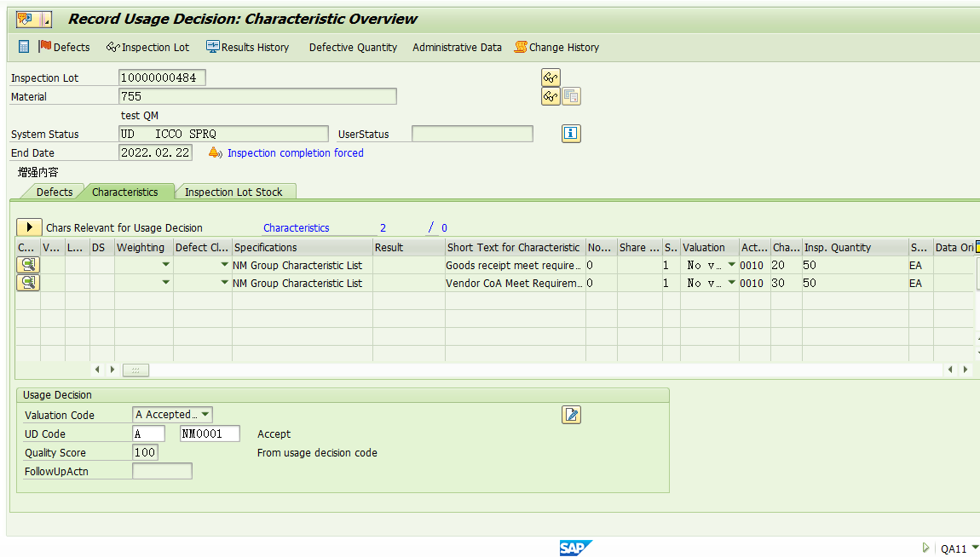The image size is (980, 557).
Task: Click the End Date field 2022.02.22
Action: pyautogui.click(x=155, y=152)
